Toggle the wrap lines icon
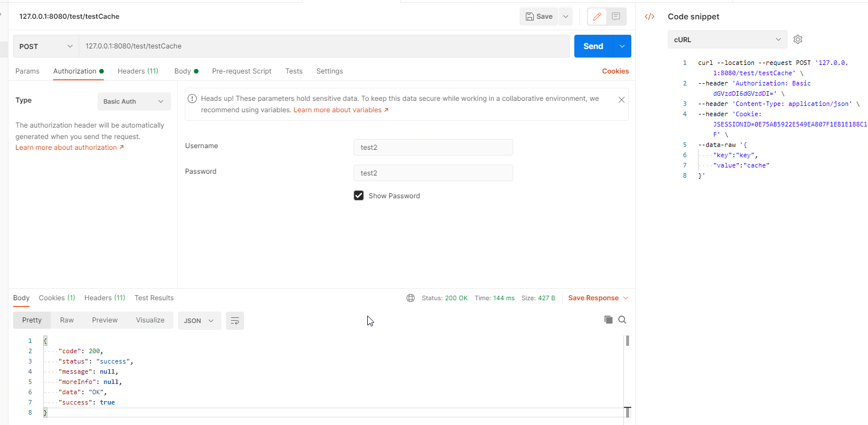 [235, 321]
